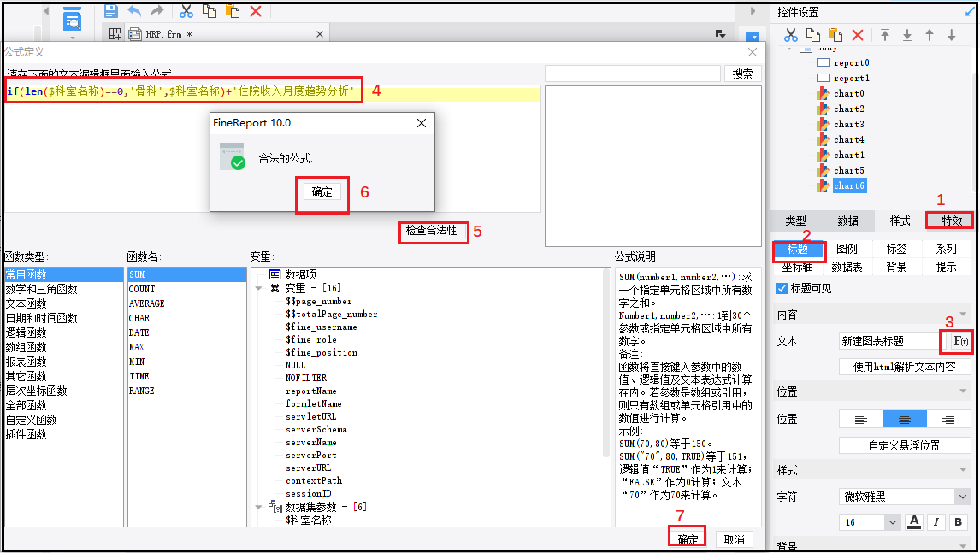The image size is (980, 553).
Task: Move widget down one level arrow
Action: (x=951, y=35)
